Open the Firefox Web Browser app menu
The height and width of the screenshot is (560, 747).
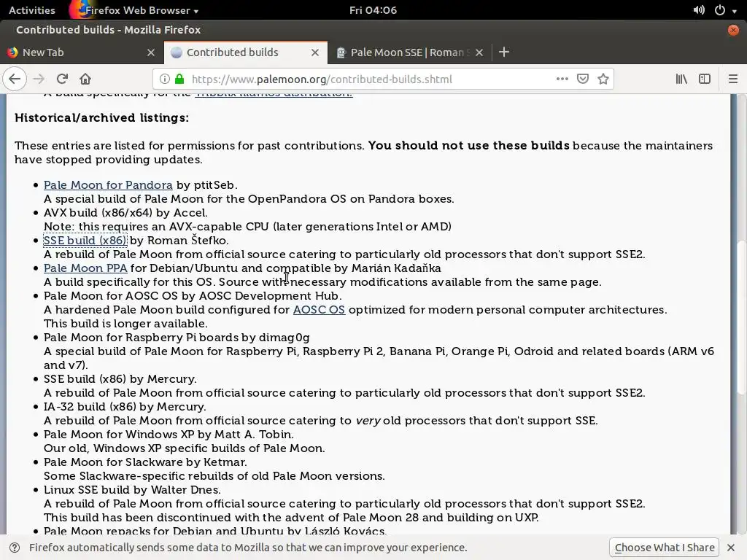coord(136,10)
